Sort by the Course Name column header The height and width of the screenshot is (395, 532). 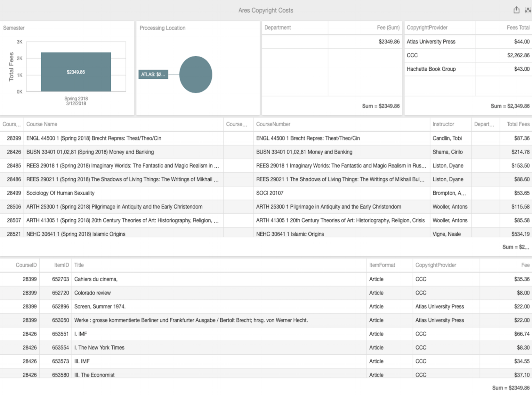pyautogui.click(x=42, y=124)
